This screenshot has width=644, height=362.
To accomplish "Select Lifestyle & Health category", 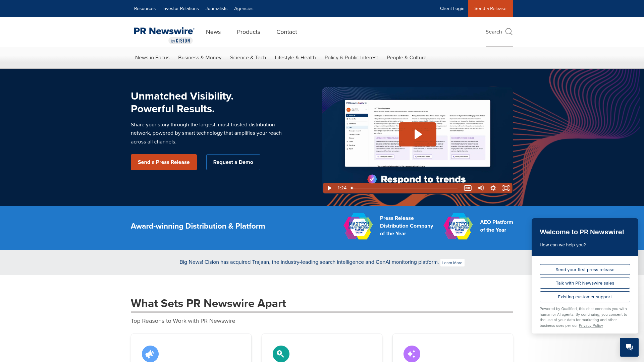I will [296, 58].
